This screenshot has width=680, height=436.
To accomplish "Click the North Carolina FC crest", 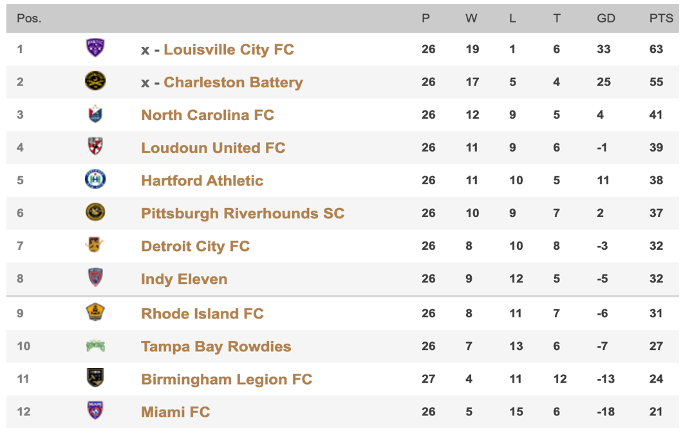I will pos(95,114).
